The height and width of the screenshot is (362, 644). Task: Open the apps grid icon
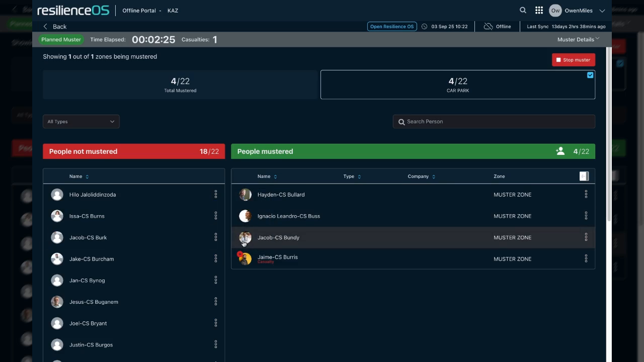pyautogui.click(x=539, y=10)
